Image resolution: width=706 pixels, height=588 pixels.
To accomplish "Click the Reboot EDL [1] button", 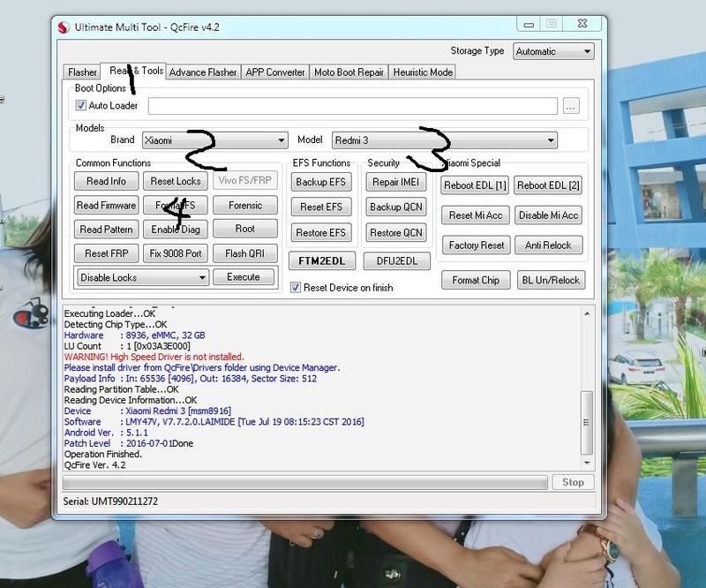I will (475, 185).
